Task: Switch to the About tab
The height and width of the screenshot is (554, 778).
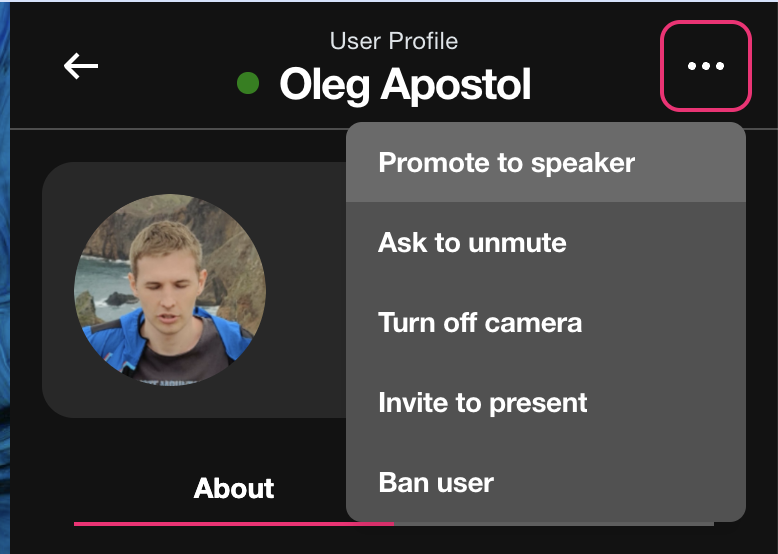Action: 234,488
